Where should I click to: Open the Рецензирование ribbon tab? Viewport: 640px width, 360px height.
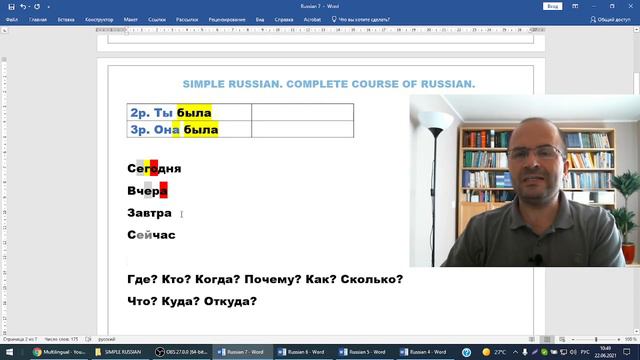click(x=227, y=20)
